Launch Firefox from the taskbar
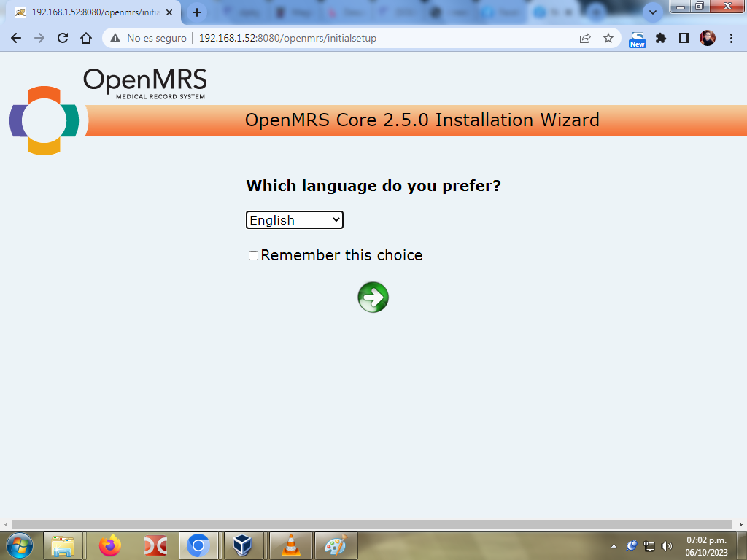 click(x=110, y=545)
